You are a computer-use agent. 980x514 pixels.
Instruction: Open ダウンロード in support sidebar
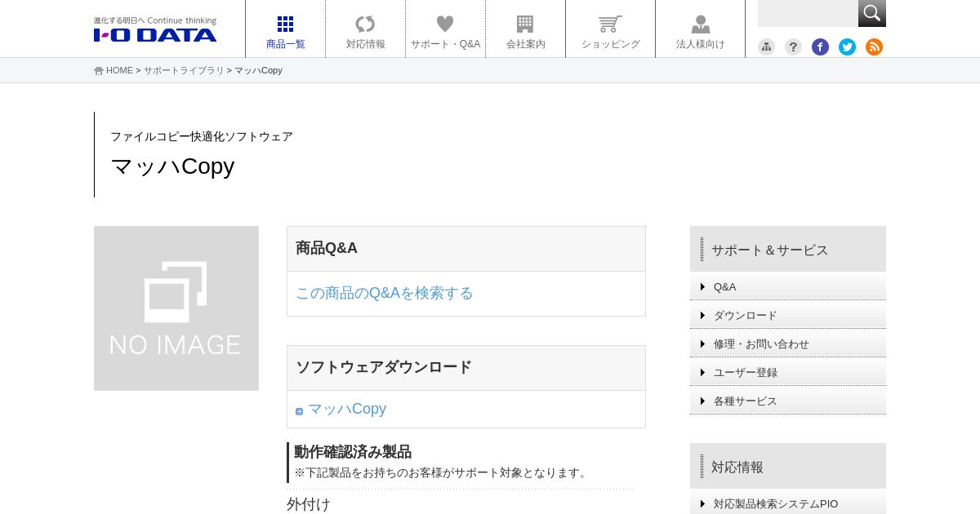pos(788,315)
